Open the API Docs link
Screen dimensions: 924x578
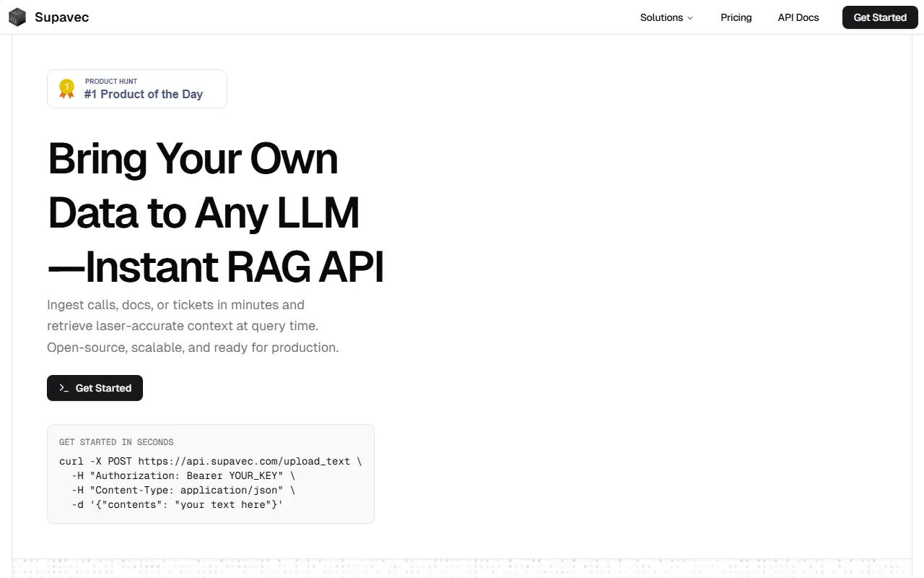(798, 17)
